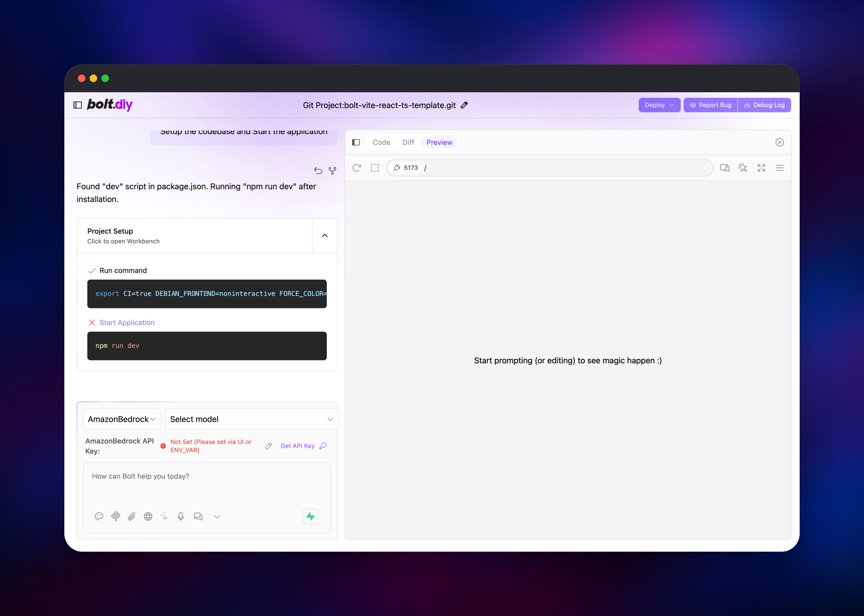Toggle device responsive mode icon
The height and width of the screenshot is (616, 864).
pyautogui.click(x=725, y=168)
